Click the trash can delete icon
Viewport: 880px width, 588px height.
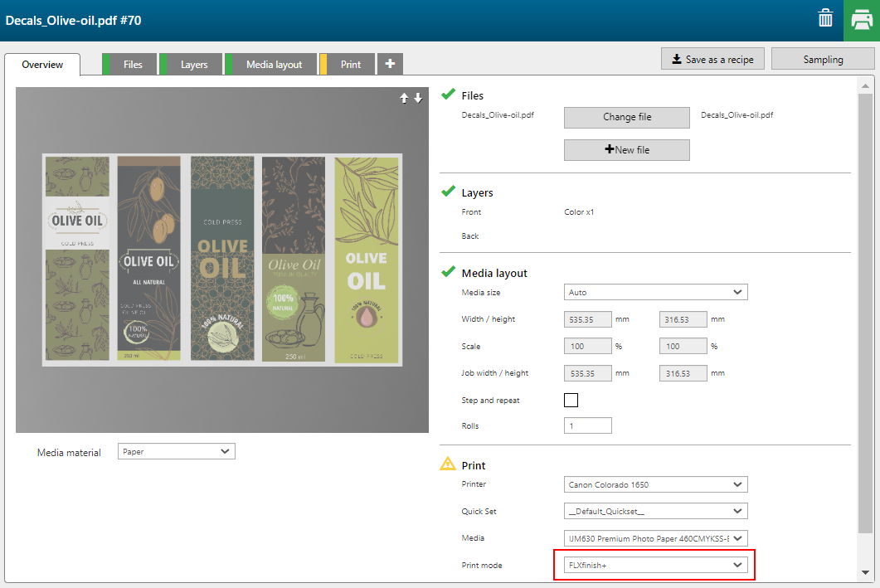(x=825, y=18)
